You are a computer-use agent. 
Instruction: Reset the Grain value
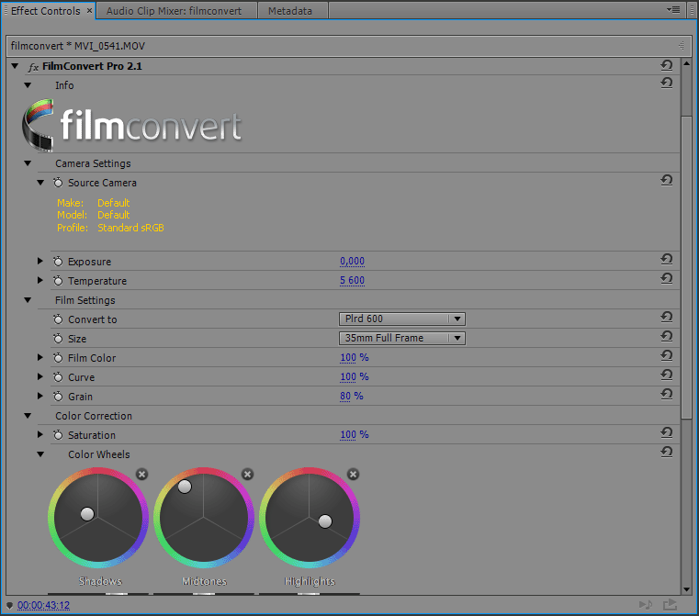coord(667,394)
